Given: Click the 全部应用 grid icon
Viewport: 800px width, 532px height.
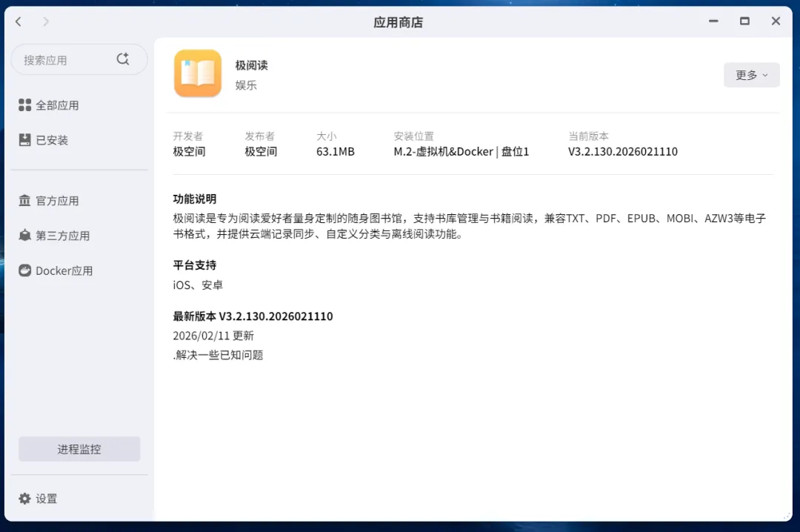Looking at the screenshot, I should (24, 105).
